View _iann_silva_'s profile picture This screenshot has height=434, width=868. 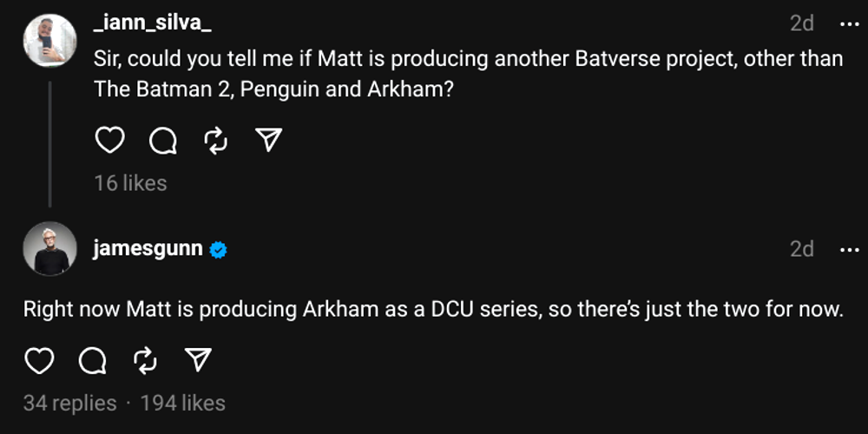click(50, 40)
